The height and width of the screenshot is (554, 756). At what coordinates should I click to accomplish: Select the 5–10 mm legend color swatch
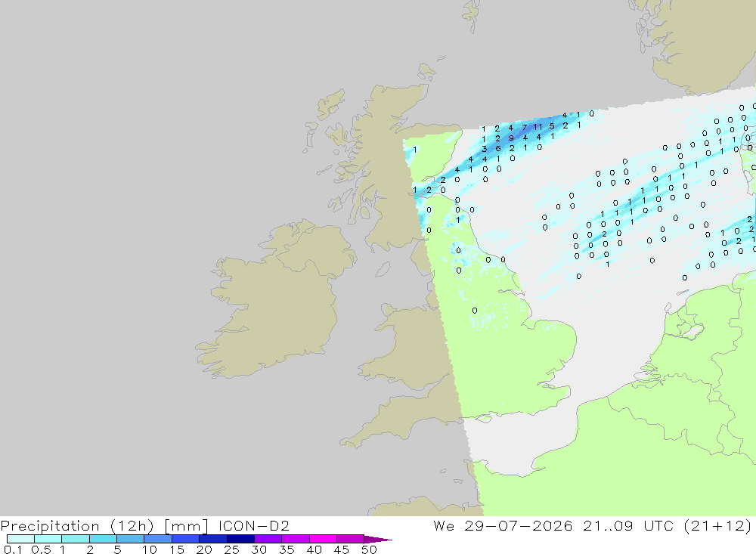tap(131, 539)
